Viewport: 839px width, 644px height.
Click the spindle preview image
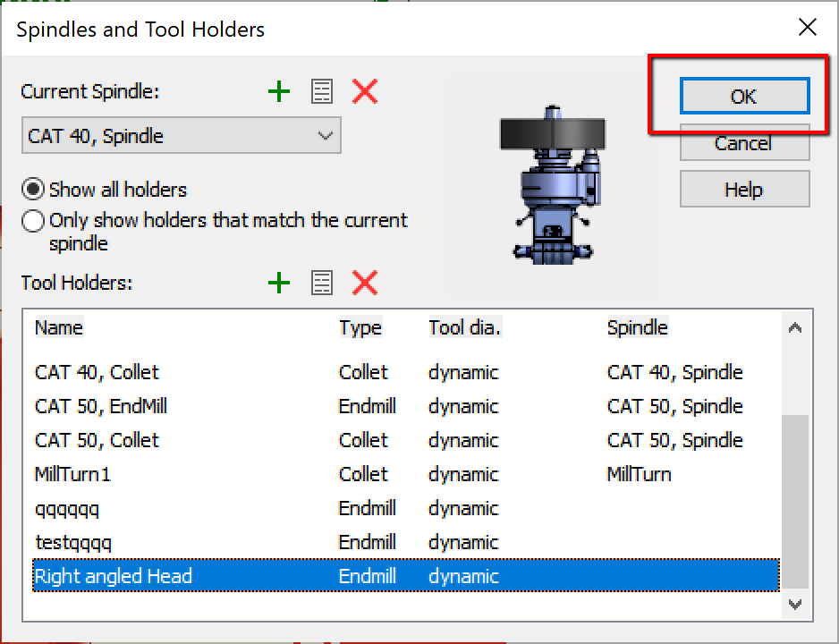click(554, 184)
